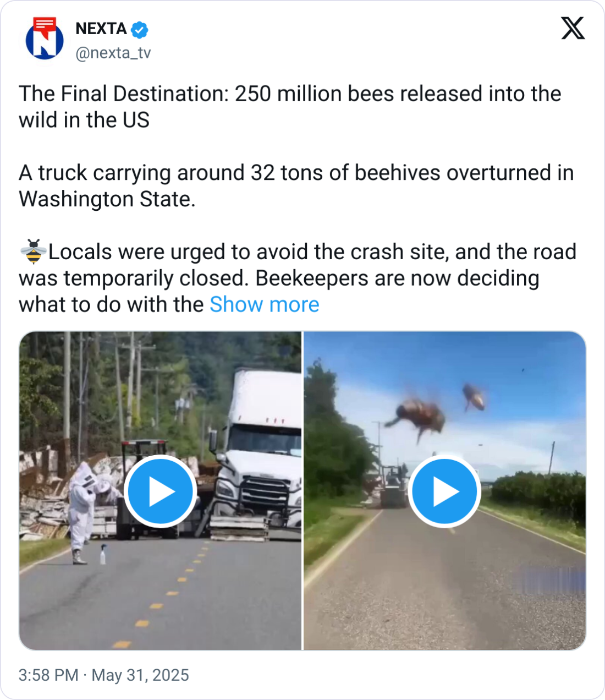Click the forklift on the right video road

coord(393,487)
